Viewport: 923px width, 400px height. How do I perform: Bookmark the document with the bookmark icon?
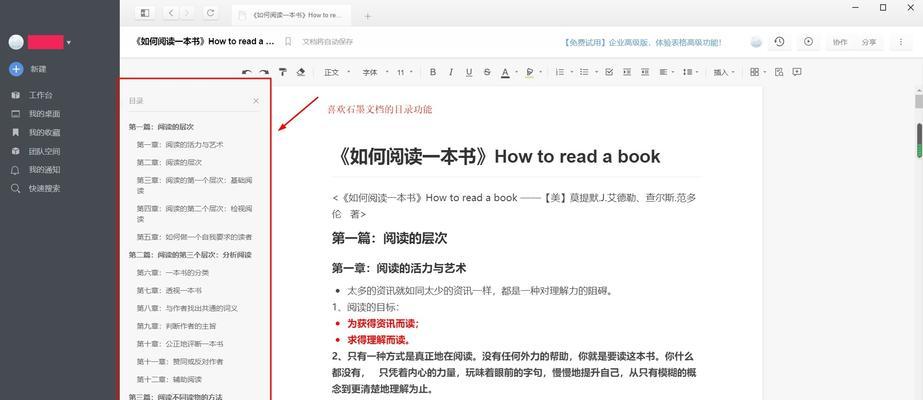[288, 42]
